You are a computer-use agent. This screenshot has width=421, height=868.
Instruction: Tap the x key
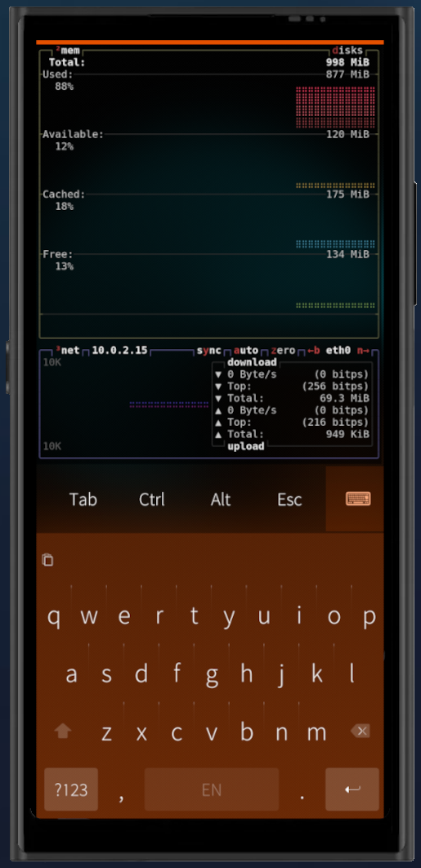click(x=141, y=732)
